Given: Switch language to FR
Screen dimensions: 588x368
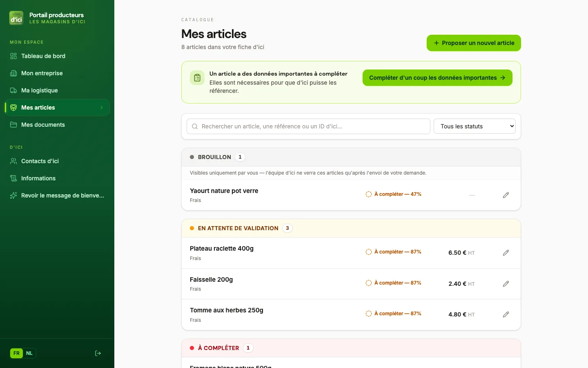Looking at the screenshot, I should pos(16,353).
